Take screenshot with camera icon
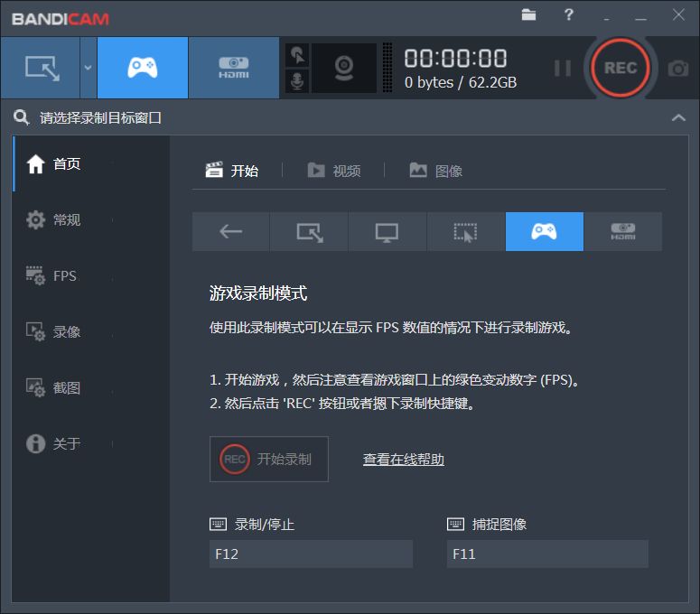The image size is (700, 614). tap(677, 69)
